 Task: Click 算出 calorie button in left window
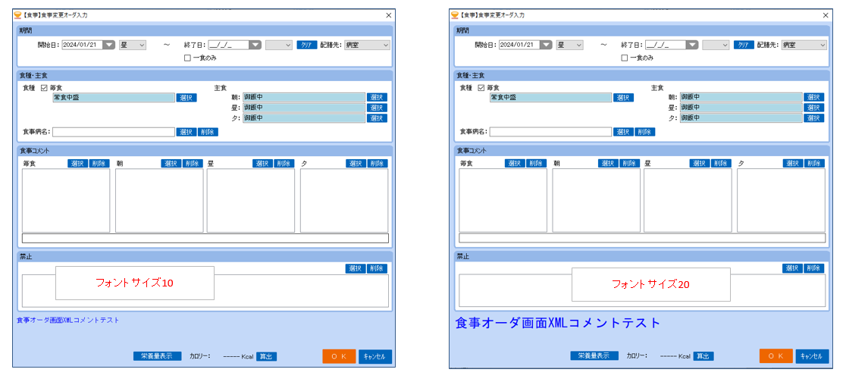267,357
